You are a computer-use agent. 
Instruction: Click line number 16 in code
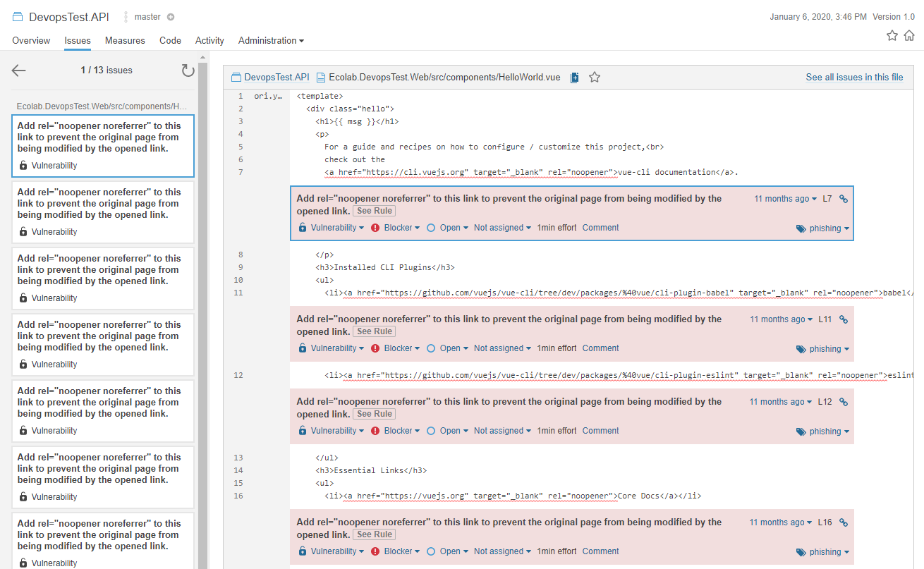coord(238,496)
